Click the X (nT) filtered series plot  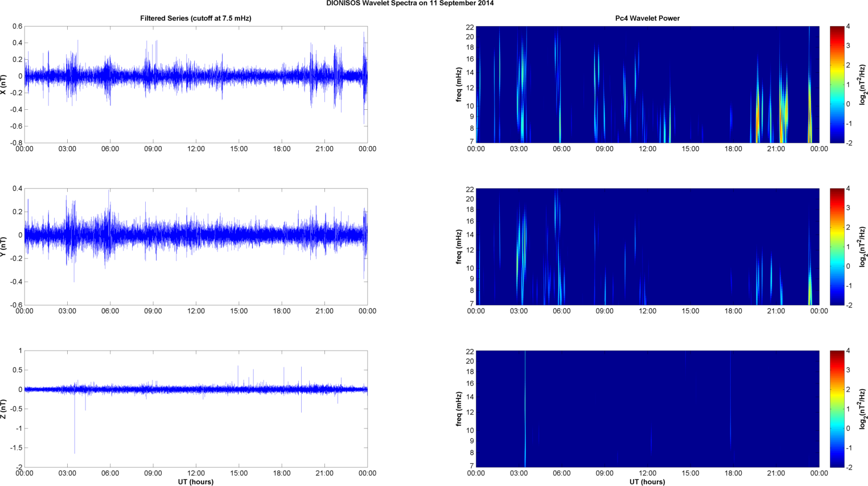[196, 84]
